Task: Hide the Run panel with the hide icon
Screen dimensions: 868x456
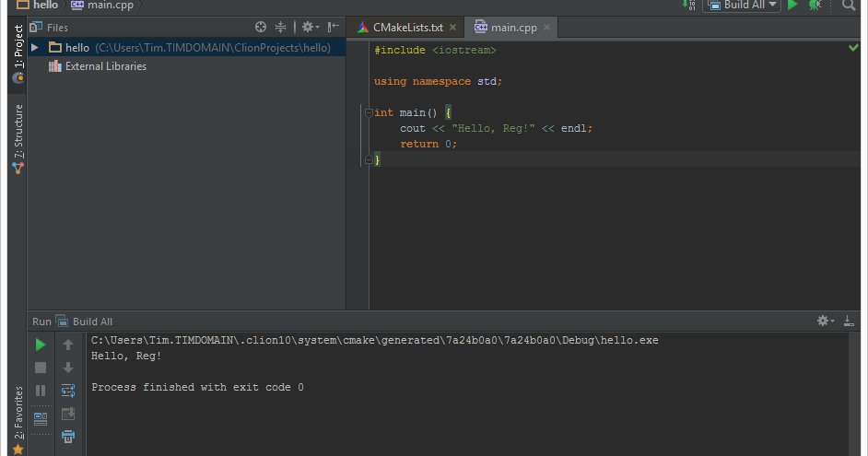Action: click(849, 321)
